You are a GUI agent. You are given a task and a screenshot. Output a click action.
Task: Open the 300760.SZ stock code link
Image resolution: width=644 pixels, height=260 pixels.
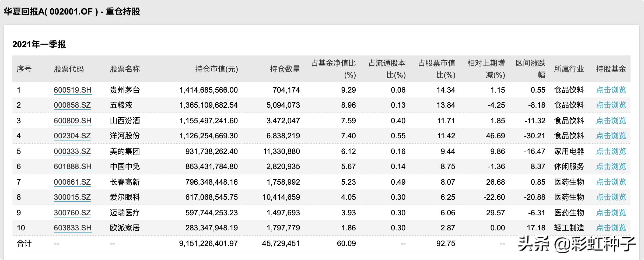click(72, 212)
